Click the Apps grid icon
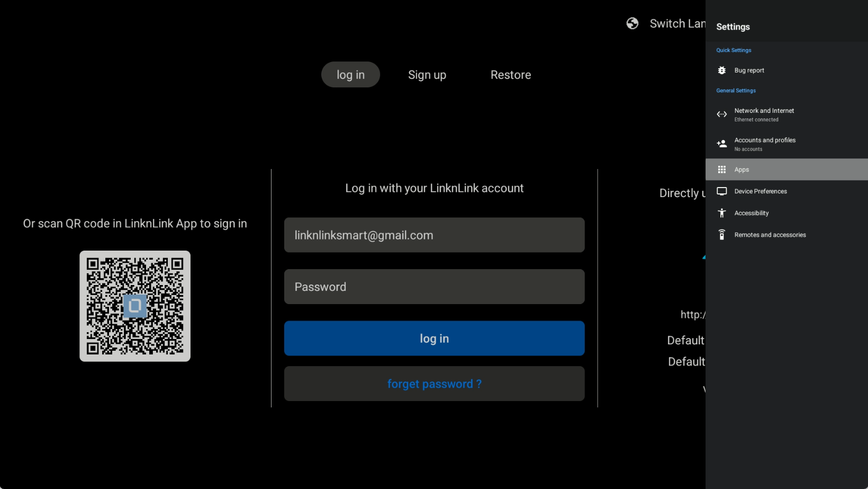 tap(721, 170)
